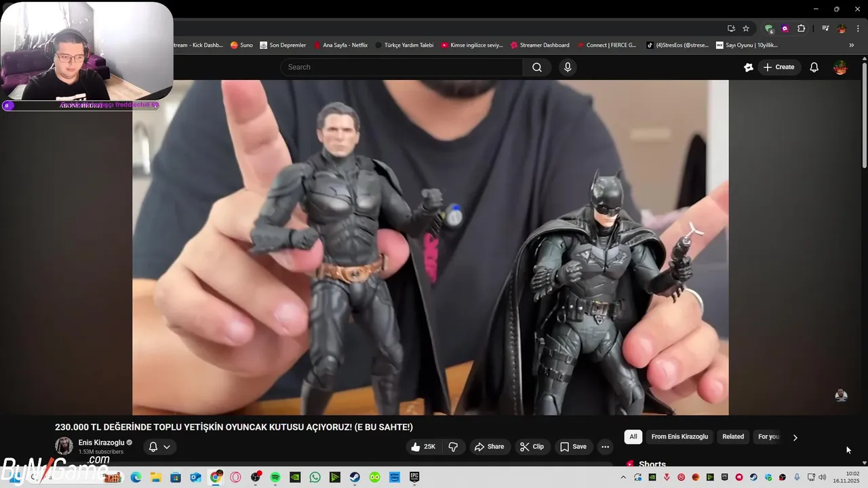Open the YouTube notifications bell
This screenshot has height=488, width=868.
coord(814,67)
